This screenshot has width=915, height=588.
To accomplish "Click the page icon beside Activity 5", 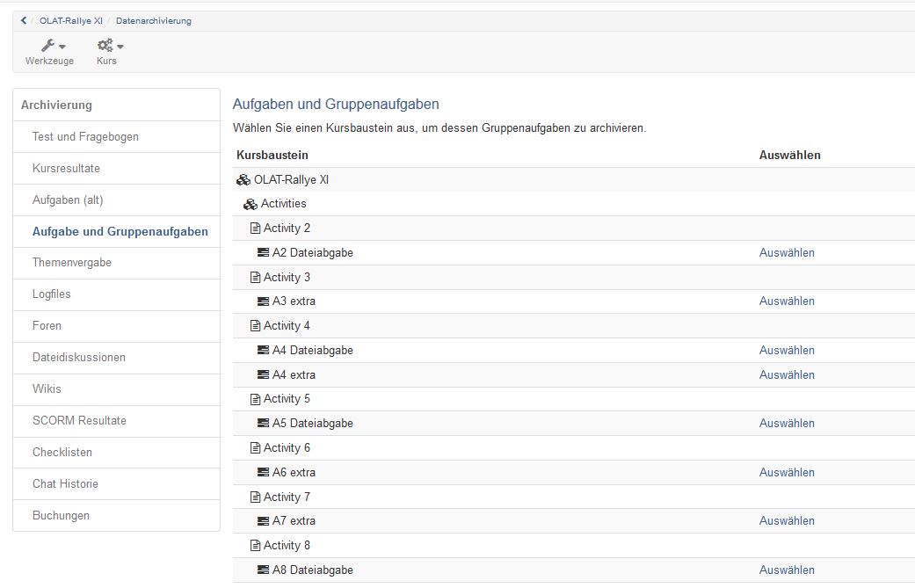I will click(255, 399).
